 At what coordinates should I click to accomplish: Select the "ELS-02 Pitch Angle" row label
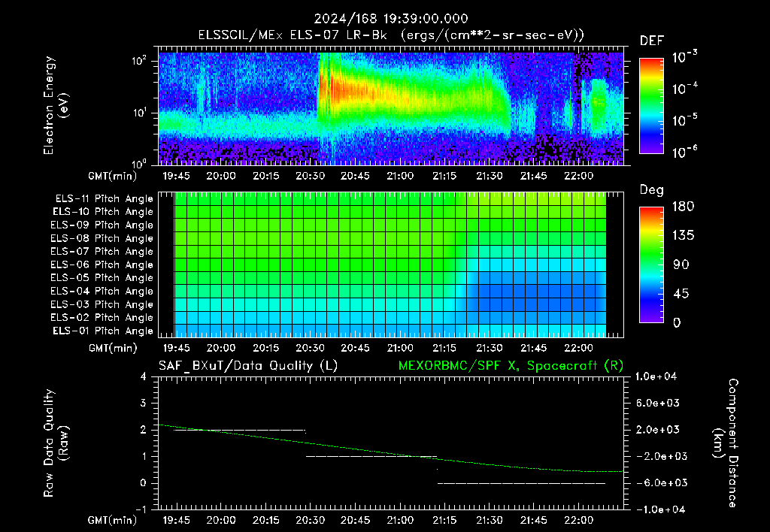pyautogui.click(x=102, y=318)
